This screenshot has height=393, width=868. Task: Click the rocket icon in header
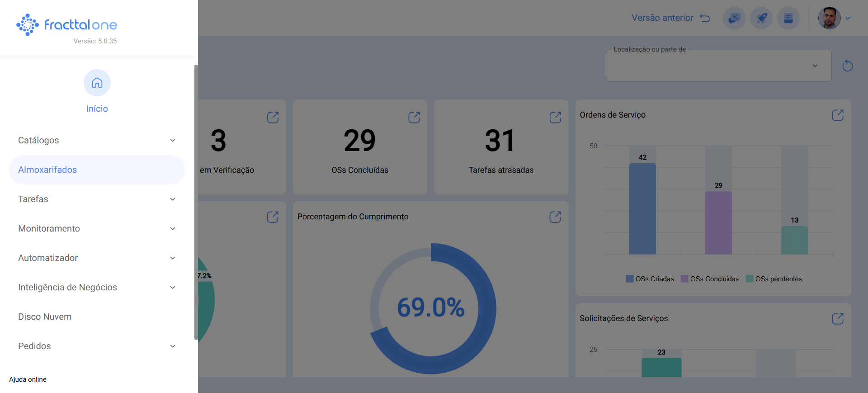761,19
